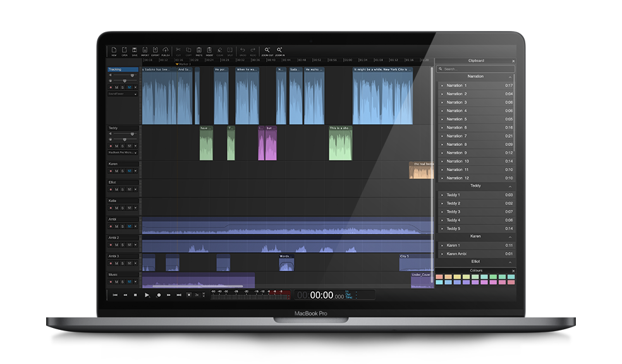Click the New project toolbar icon

tap(114, 51)
